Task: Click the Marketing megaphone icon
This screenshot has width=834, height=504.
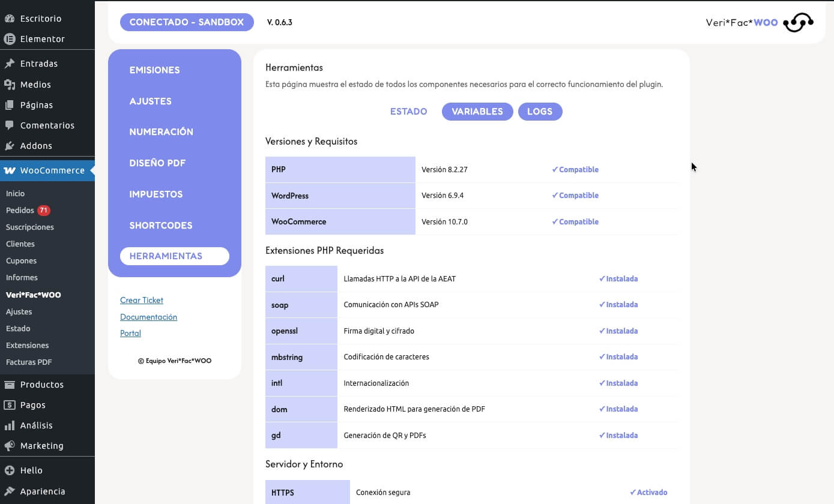Action: [10, 446]
